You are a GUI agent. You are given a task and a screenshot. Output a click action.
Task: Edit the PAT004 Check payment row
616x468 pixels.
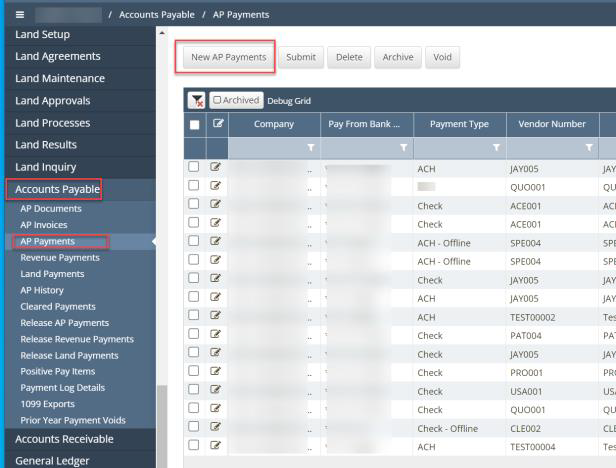215,336
